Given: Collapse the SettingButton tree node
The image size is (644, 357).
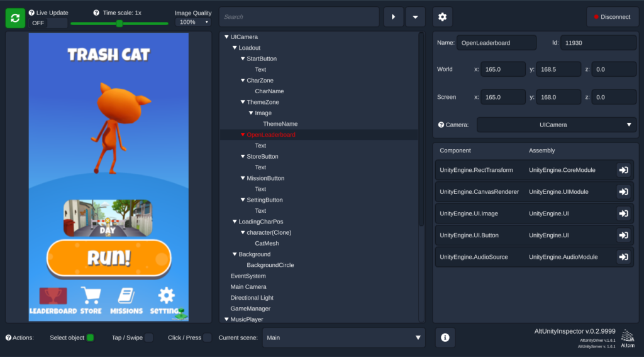Looking at the screenshot, I should tap(243, 200).
